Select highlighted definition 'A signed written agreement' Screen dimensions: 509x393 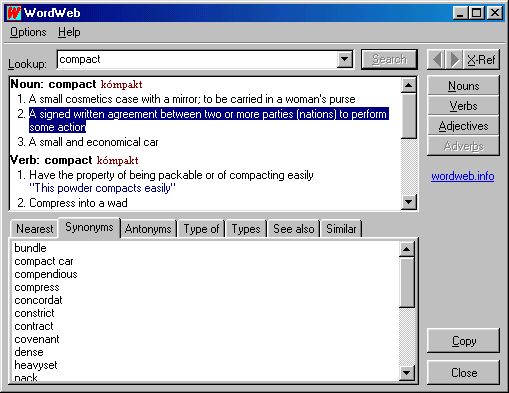pyautogui.click(x=209, y=120)
